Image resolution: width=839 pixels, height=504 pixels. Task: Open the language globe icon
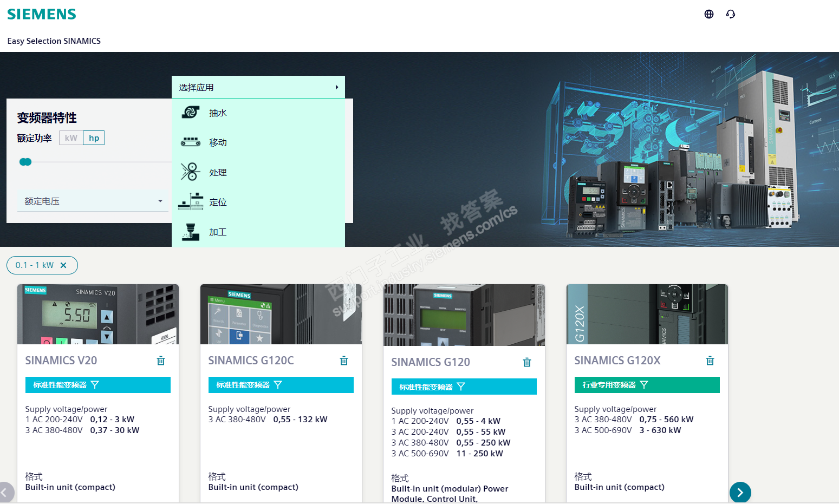(x=709, y=14)
